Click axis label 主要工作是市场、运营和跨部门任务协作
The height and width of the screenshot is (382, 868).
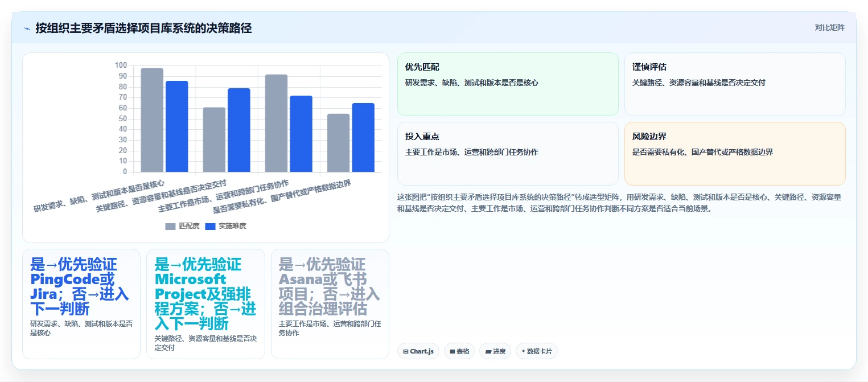click(x=223, y=196)
